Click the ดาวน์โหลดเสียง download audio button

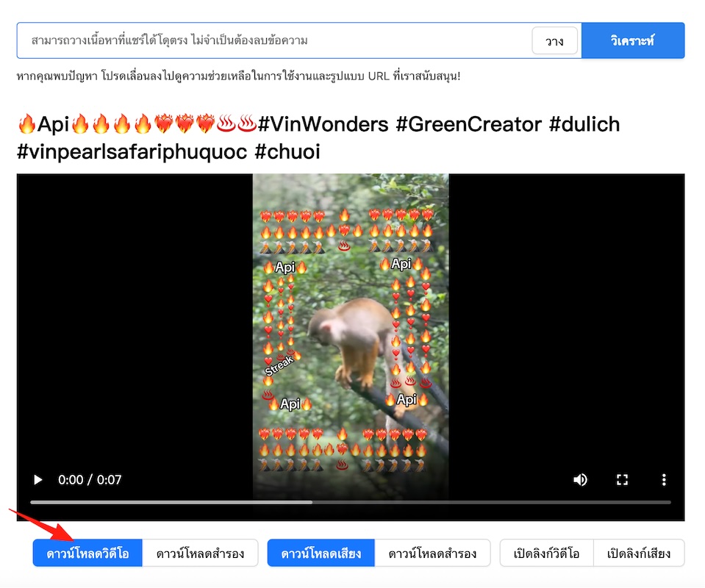pyautogui.click(x=321, y=553)
